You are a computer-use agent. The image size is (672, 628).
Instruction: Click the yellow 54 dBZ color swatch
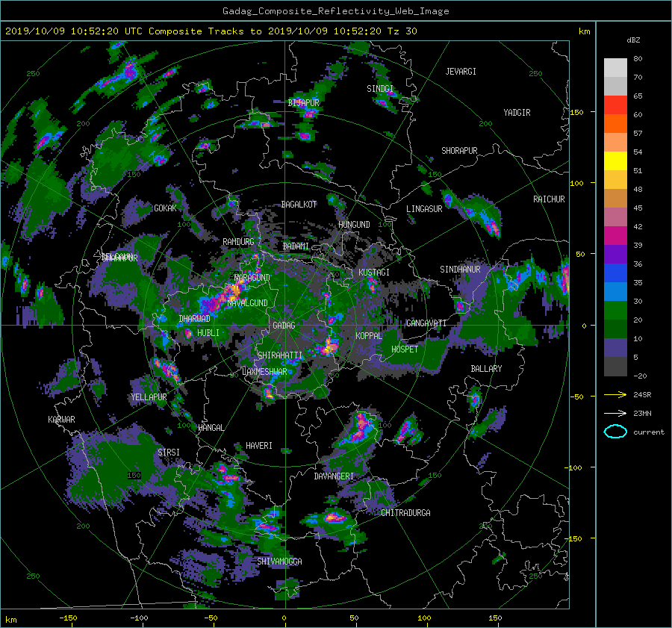pyautogui.click(x=615, y=161)
